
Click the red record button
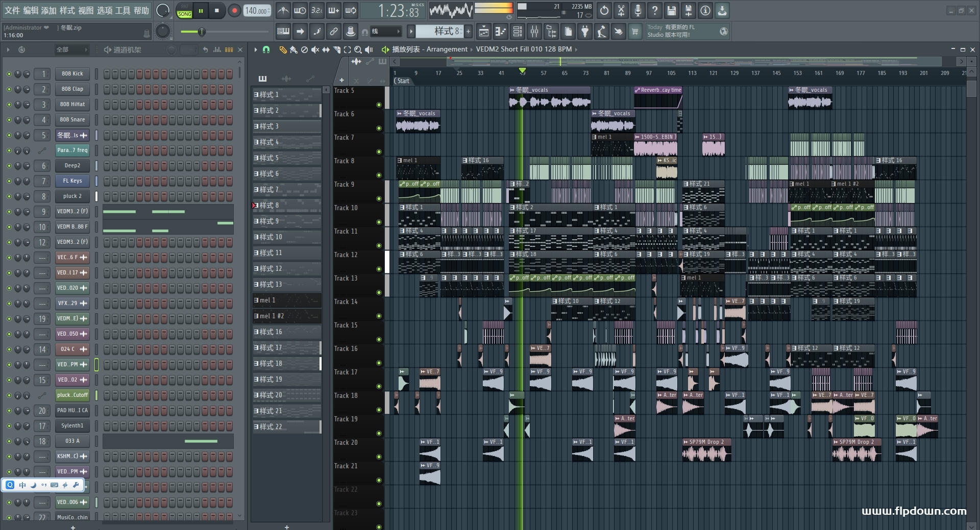click(234, 11)
